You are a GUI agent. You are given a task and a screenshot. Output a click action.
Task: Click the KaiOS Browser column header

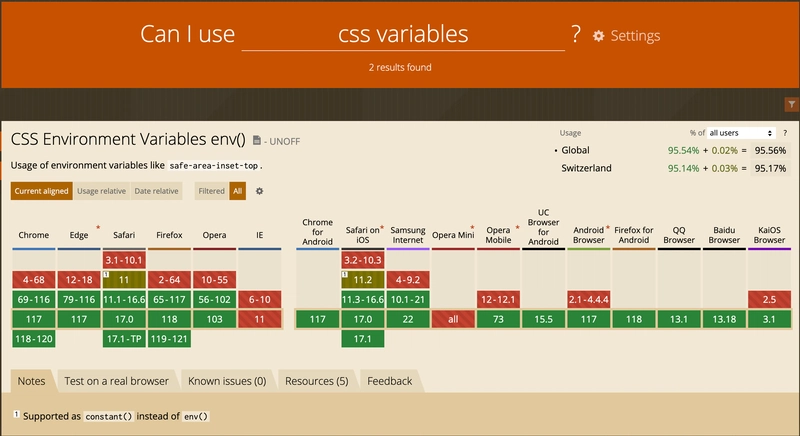(x=769, y=235)
